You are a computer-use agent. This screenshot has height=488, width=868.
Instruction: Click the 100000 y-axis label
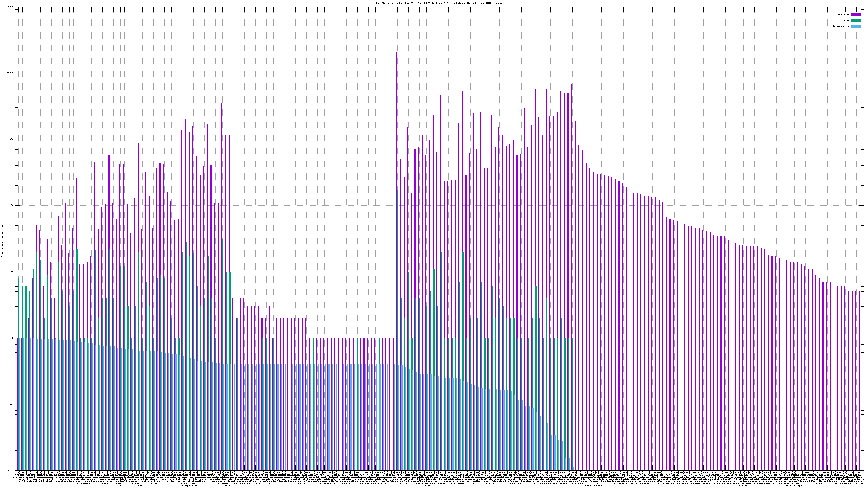click(10, 7)
